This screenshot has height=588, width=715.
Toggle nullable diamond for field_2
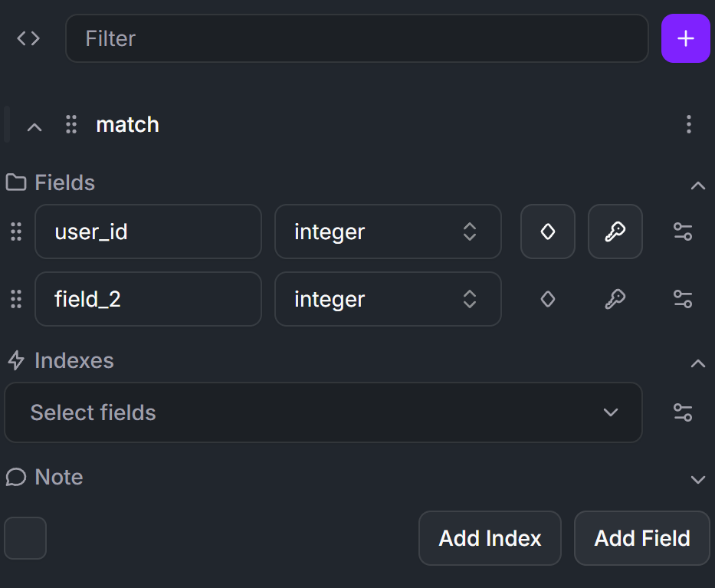click(x=547, y=299)
